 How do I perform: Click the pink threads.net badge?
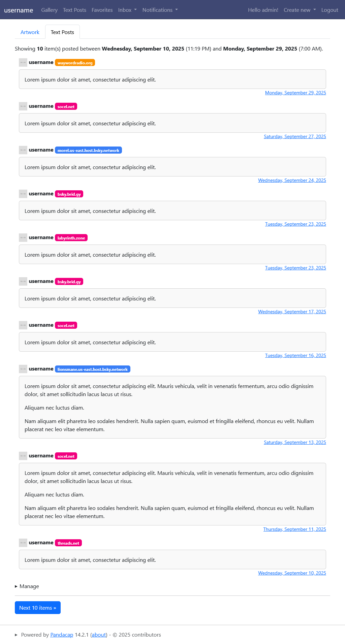(x=68, y=543)
